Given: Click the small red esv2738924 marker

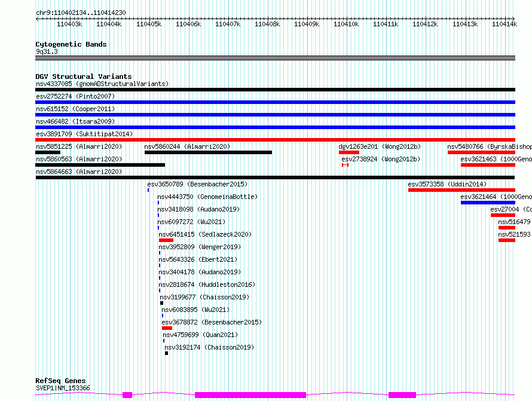Looking at the screenshot, I should (x=345, y=165).
